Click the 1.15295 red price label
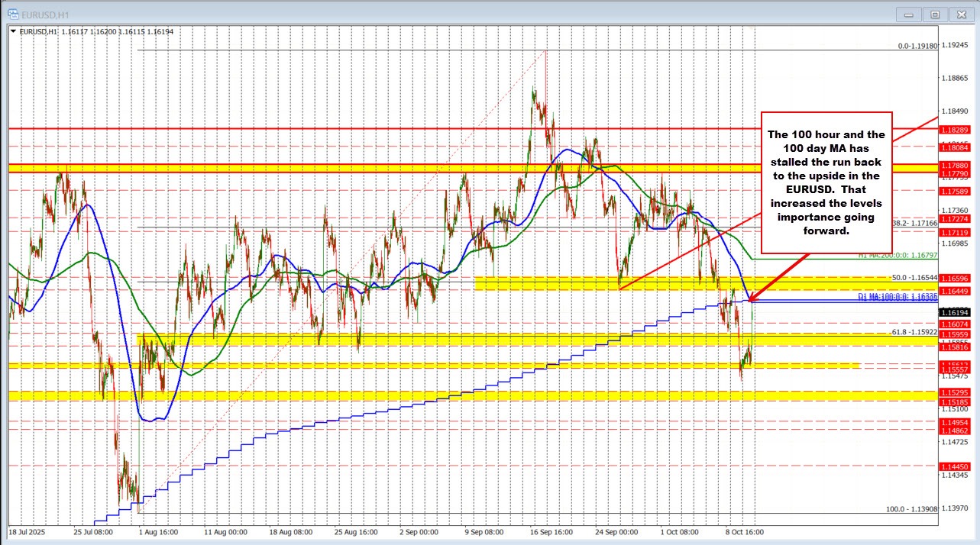The height and width of the screenshot is (545, 980). coord(955,393)
